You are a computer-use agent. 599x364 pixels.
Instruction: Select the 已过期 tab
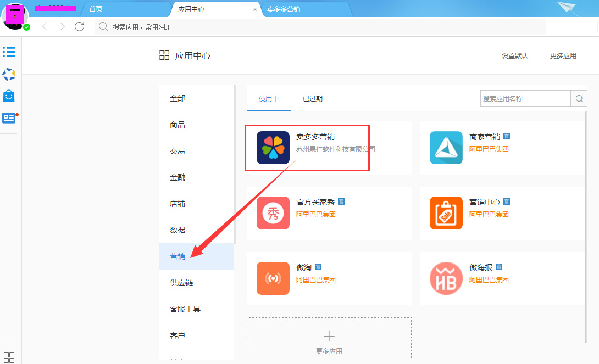click(x=313, y=98)
